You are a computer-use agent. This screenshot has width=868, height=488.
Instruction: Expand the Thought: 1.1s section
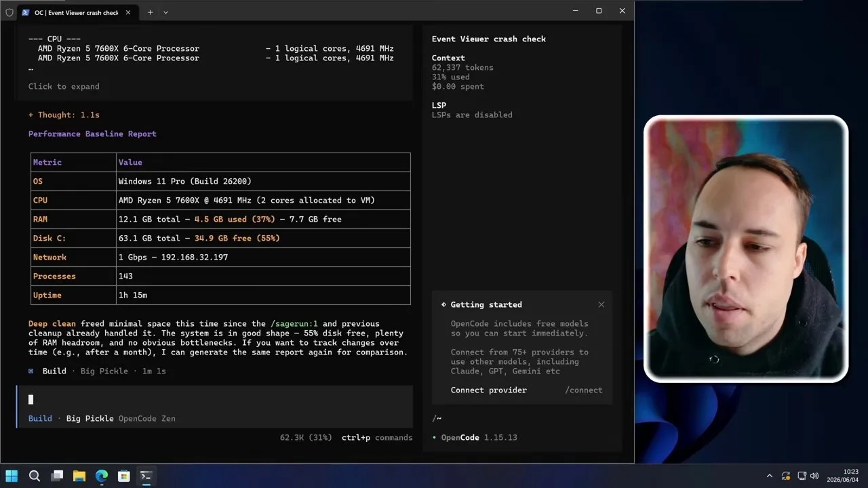64,115
